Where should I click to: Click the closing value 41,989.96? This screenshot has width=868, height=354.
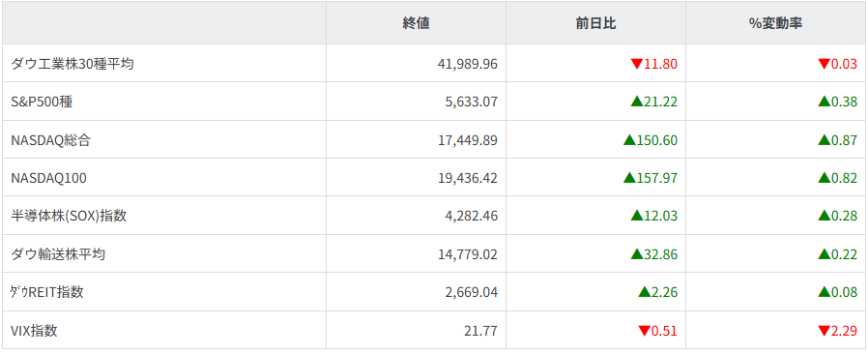tap(467, 64)
